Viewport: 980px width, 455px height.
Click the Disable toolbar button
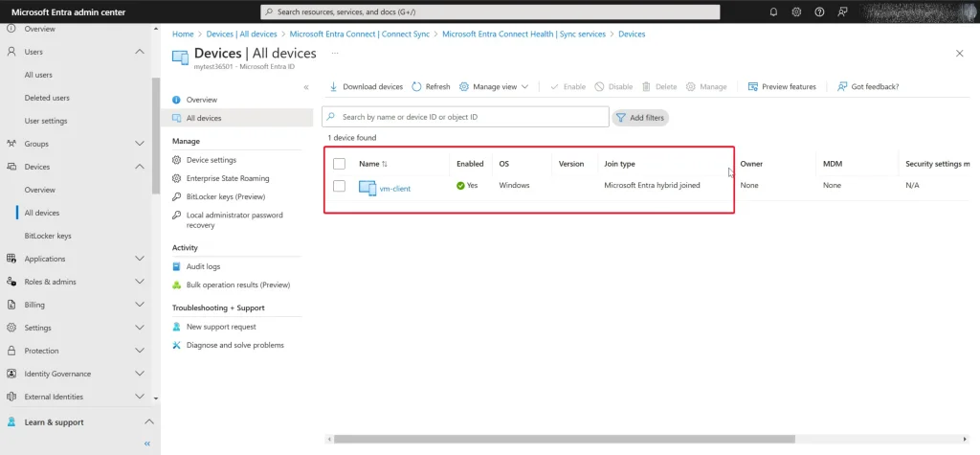(x=613, y=86)
